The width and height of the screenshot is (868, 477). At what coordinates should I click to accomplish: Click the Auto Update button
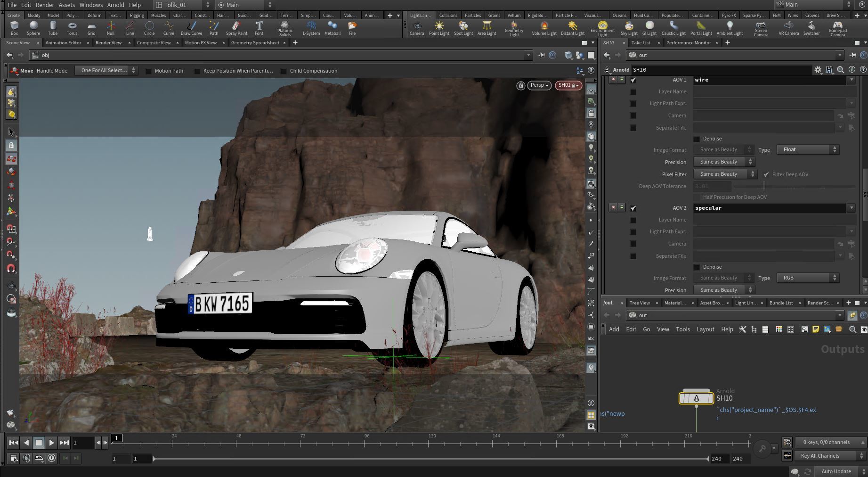click(x=836, y=471)
